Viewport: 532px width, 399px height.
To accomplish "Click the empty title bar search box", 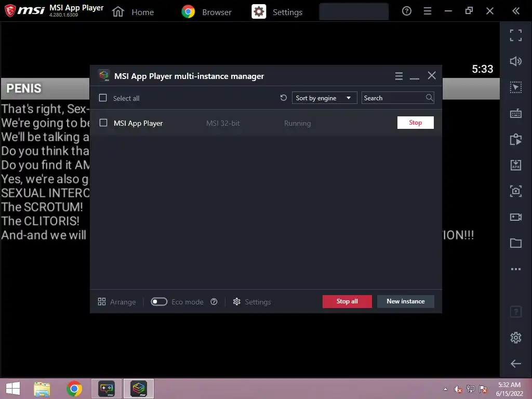I will point(354,11).
